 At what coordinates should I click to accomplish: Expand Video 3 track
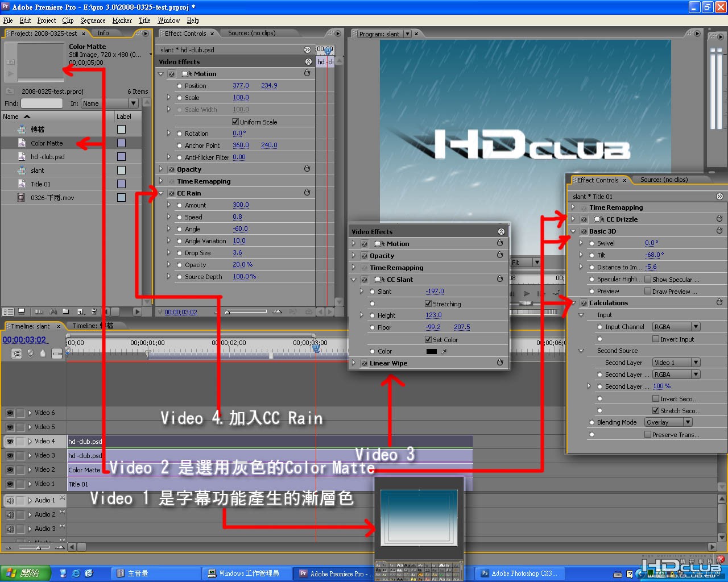coord(30,455)
